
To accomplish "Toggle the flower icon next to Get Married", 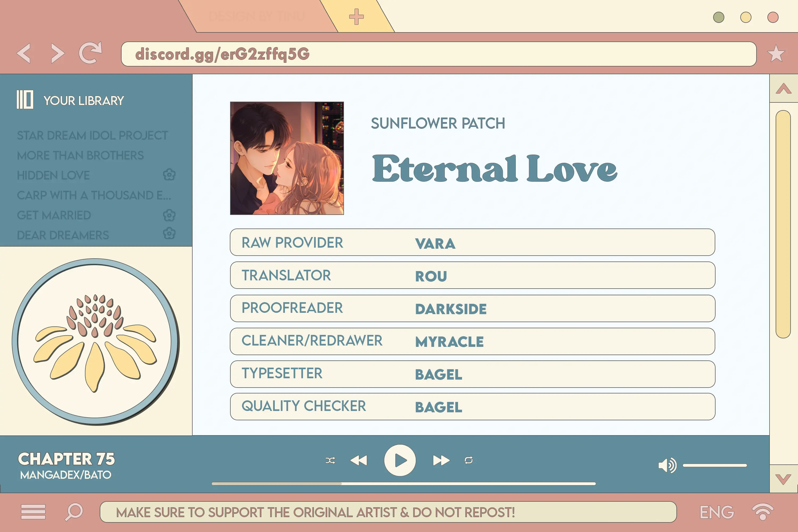I will [169, 215].
